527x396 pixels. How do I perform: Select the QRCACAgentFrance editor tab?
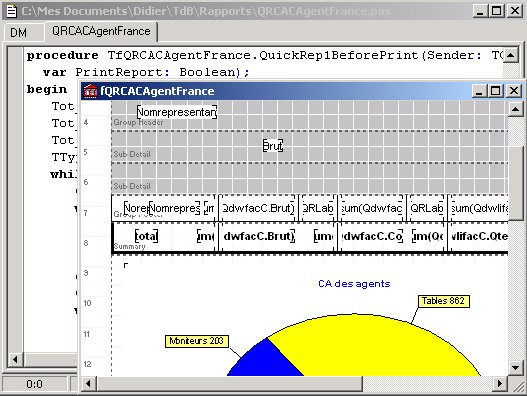click(101, 31)
